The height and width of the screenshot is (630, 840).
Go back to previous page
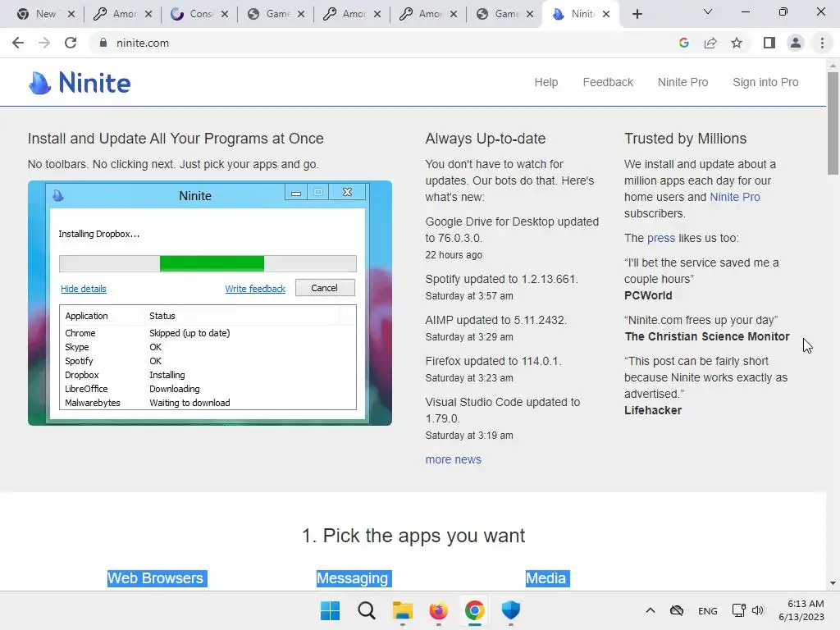tap(18, 43)
